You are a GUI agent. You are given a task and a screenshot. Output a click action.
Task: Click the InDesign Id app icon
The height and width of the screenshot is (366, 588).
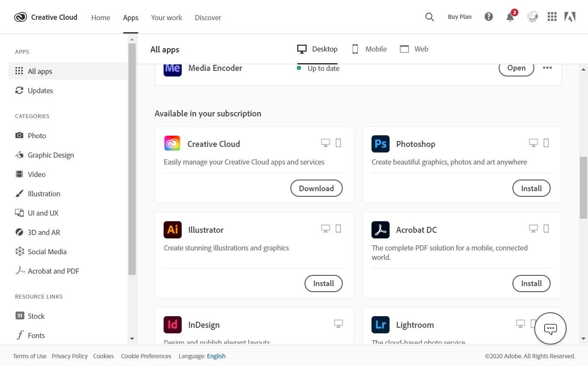[173, 324]
